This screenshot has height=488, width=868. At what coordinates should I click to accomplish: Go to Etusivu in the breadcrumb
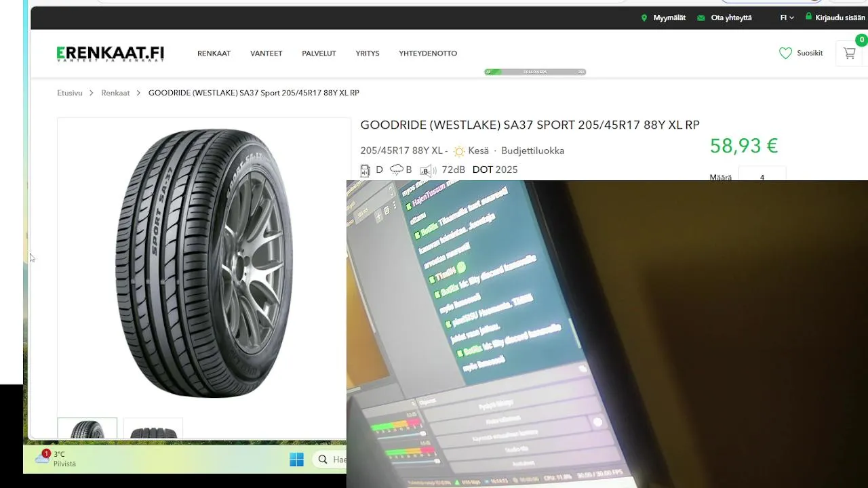pos(70,93)
